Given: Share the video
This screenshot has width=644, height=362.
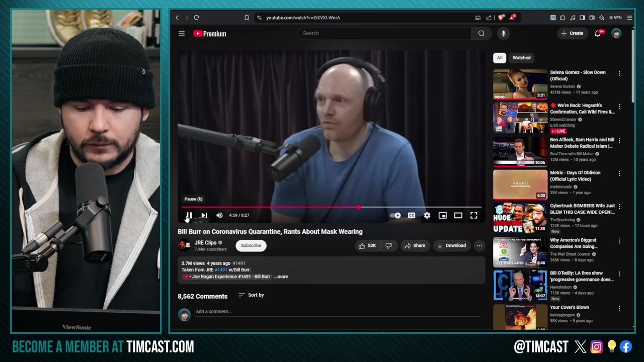Looking at the screenshot, I should 415,245.
